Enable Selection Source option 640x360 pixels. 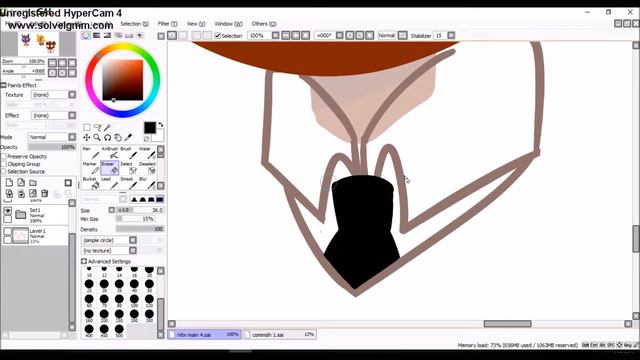click(x=4, y=171)
